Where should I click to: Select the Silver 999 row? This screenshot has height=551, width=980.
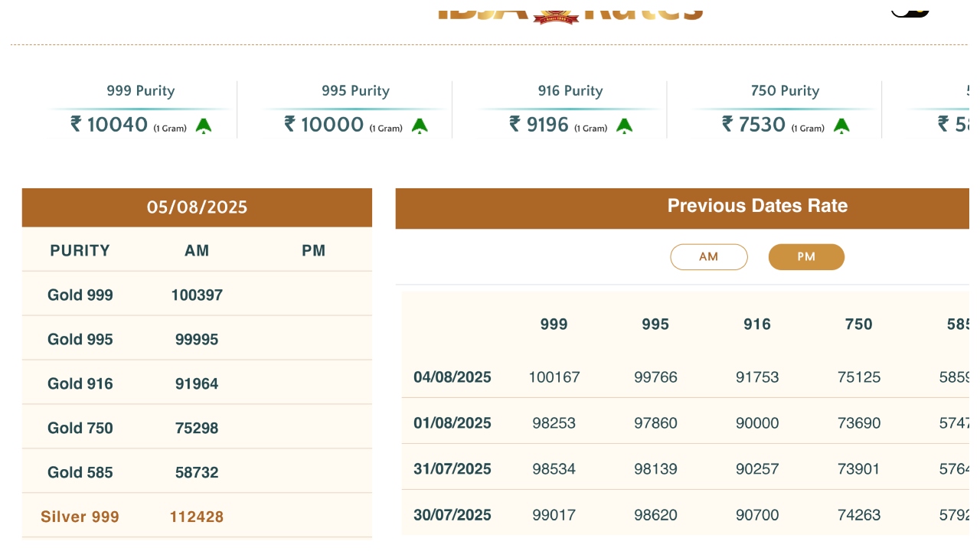tap(80, 517)
